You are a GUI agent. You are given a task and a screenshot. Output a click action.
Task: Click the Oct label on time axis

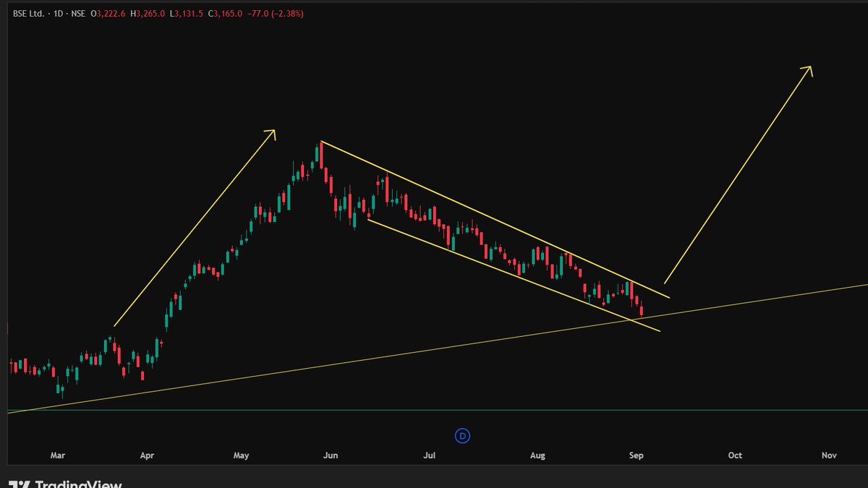coord(735,455)
